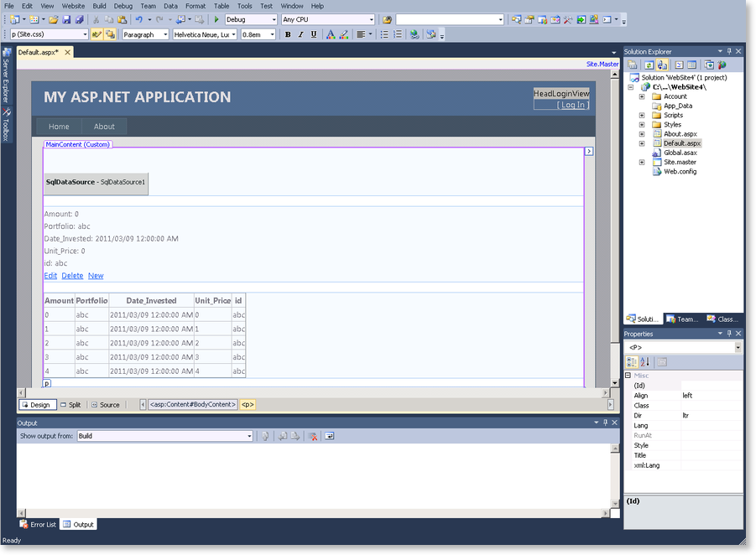Image resolution: width=756 pixels, height=555 pixels.
Task: Click the Open File folder icon
Action: point(54,20)
